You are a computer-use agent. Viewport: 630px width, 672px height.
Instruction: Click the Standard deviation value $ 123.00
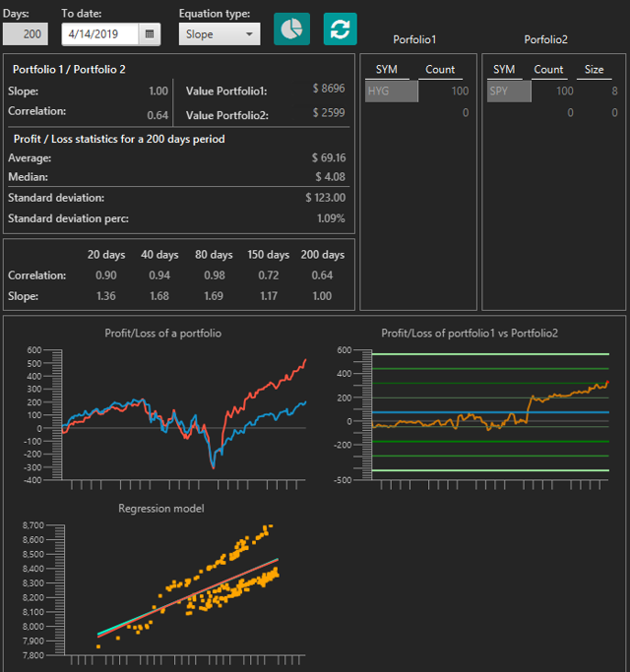pyautogui.click(x=326, y=198)
